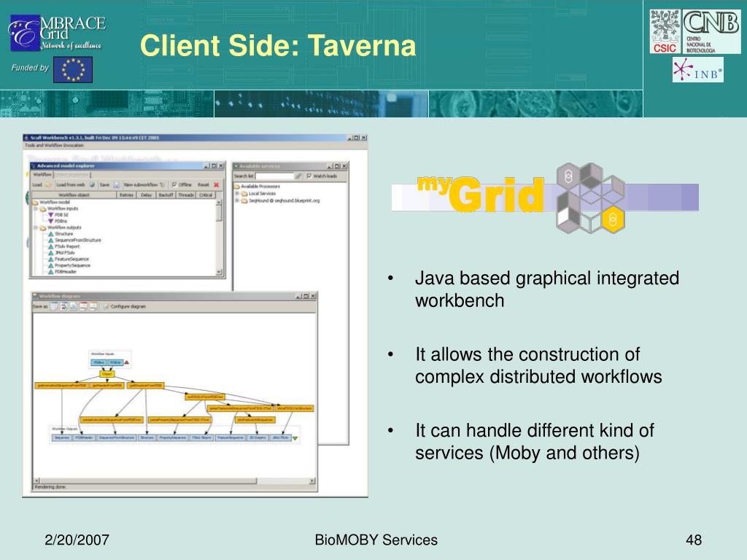
Task: Select the PropertySequence tree row
Action: (69, 265)
